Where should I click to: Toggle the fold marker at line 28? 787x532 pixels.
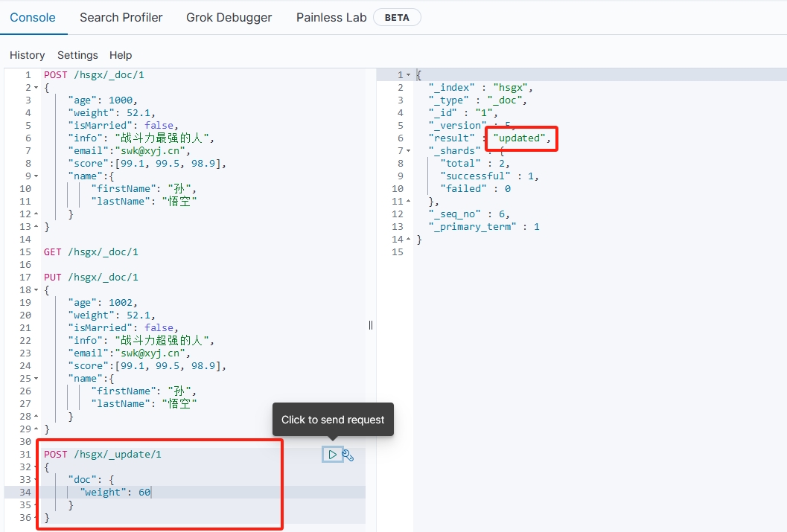36,416
